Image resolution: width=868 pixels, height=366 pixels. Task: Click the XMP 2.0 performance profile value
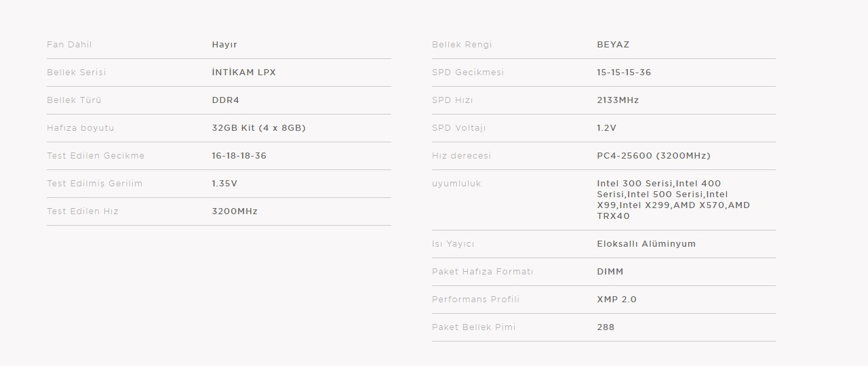click(617, 300)
